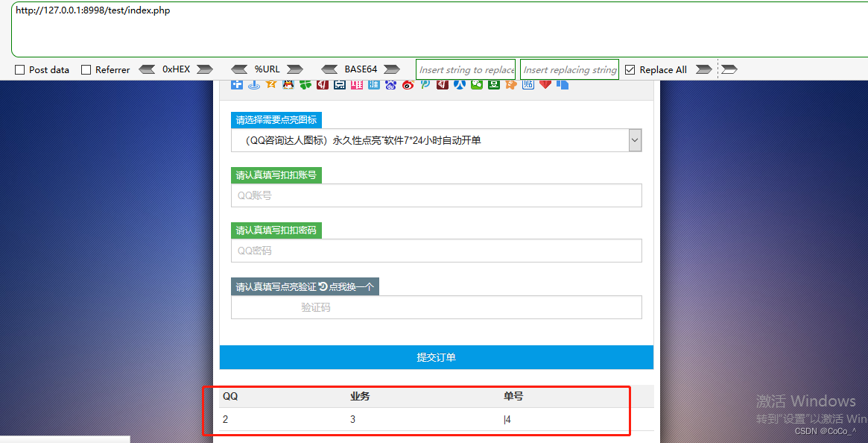Viewport: 868px width, 443px height.
Task: Click the table cell with value 3
Action: (352, 419)
